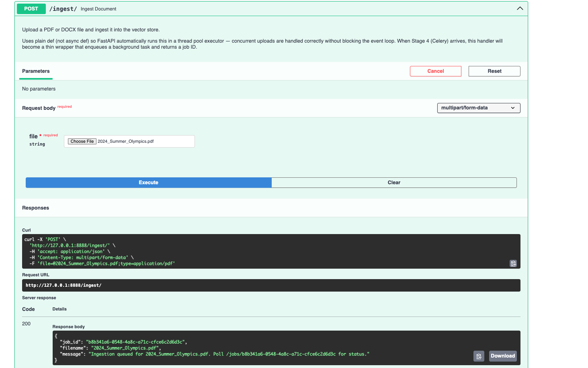Click the job_id value in response body

coord(135,342)
